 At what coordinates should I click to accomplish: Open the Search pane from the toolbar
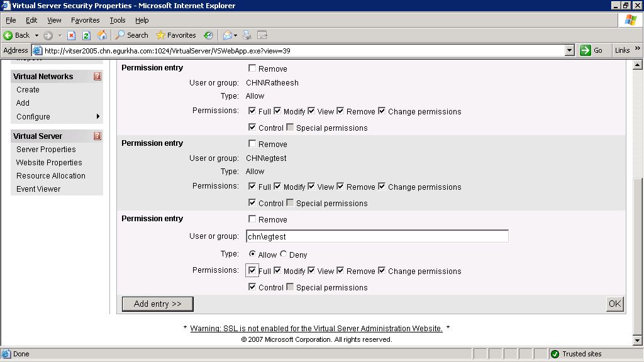pos(131,35)
